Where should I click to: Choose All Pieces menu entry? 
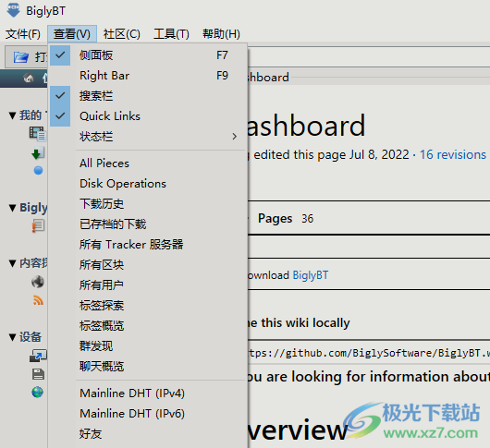(x=147, y=163)
